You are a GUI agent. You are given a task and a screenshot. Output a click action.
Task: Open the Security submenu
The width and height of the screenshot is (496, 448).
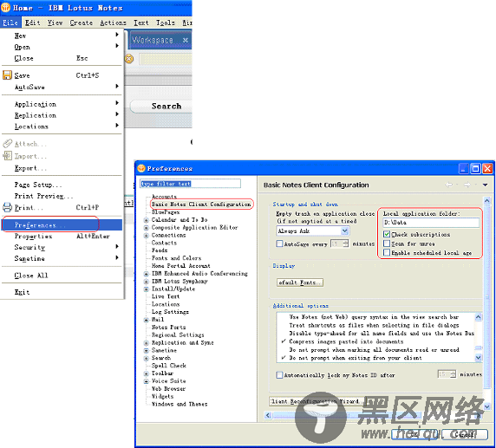(62, 247)
